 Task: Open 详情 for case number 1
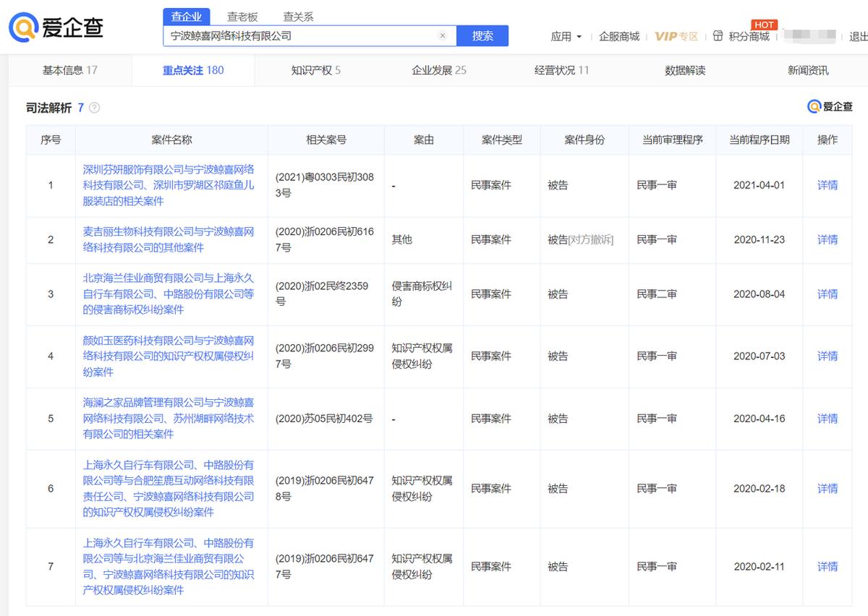827,185
